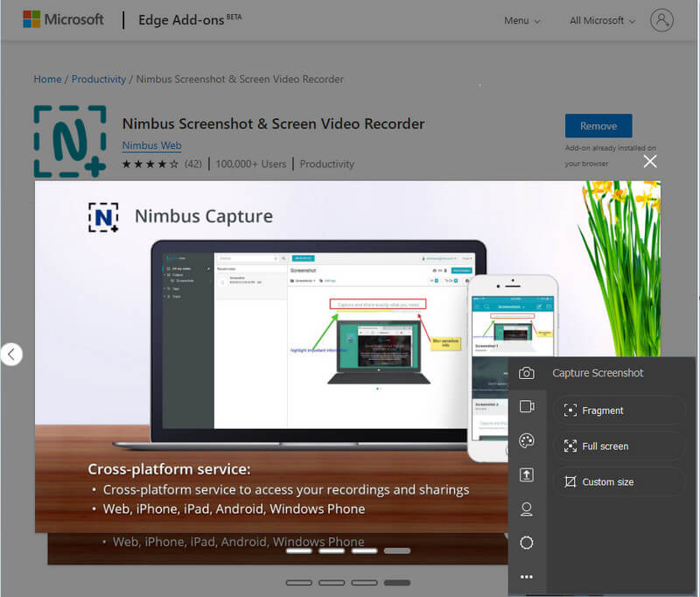700x597 pixels.
Task: Capture a Full screen screenshot
Action: [619, 446]
